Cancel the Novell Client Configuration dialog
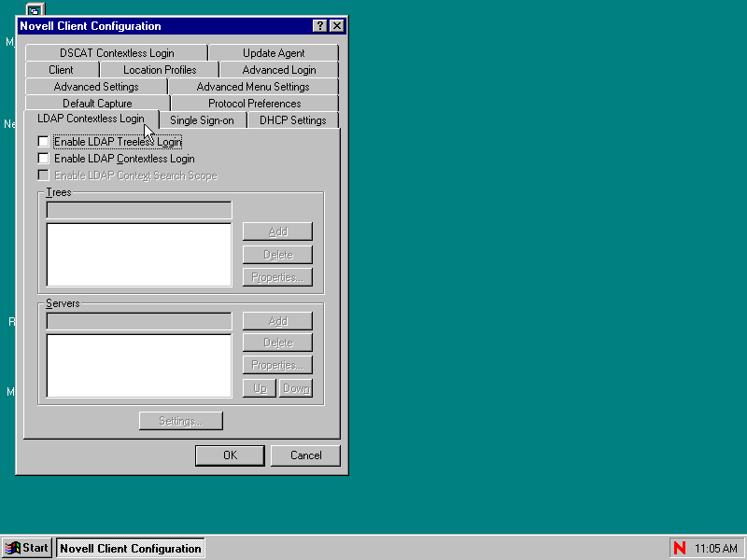This screenshot has height=560, width=747. tap(306, 455)
